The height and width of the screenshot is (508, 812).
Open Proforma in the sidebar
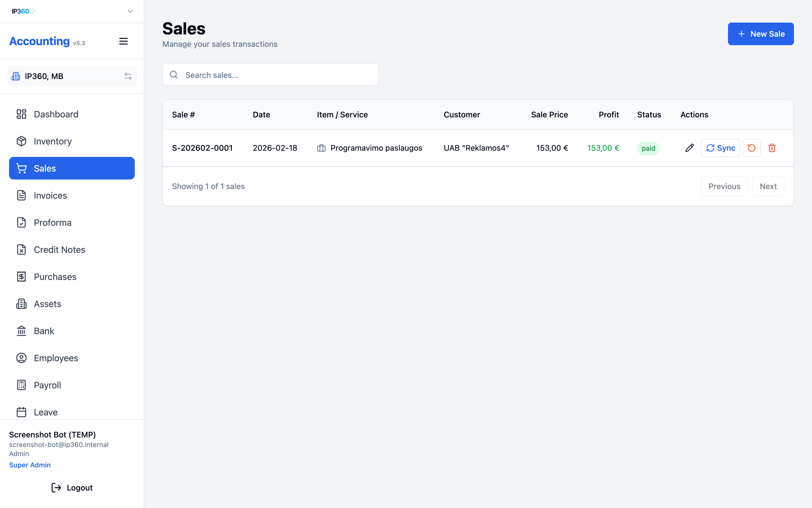[72, 222]
